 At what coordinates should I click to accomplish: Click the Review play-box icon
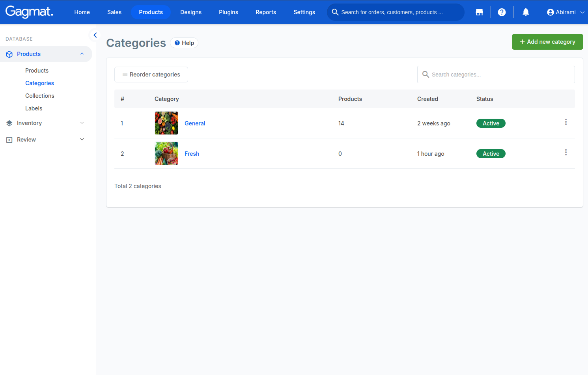click(x=9, y=140)
